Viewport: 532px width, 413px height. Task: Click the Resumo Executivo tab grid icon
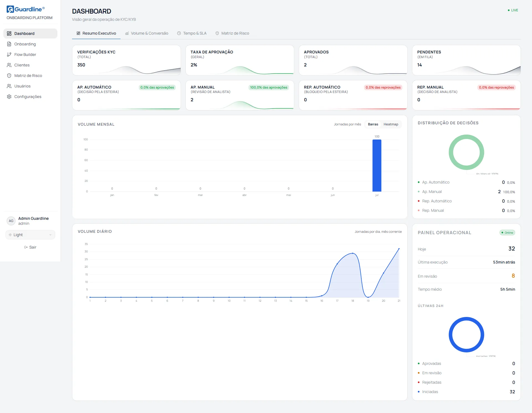click(78, 33)
